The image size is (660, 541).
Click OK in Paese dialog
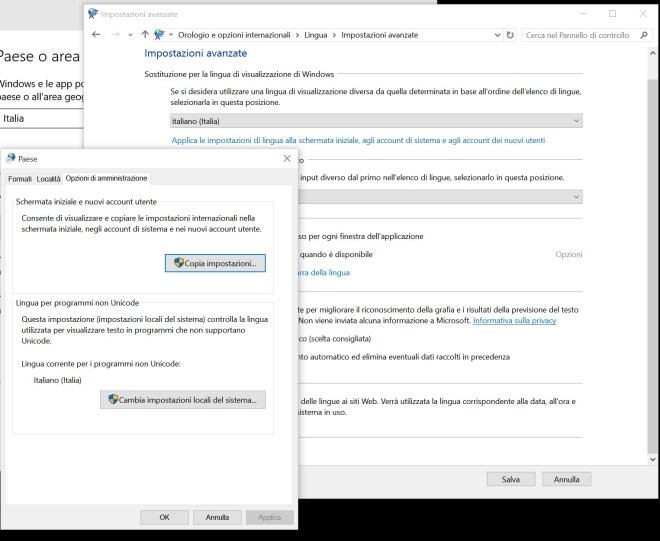(165, 517)
